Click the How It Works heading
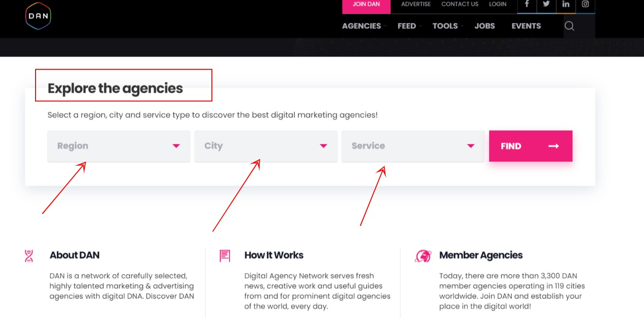 (x=274, y=255)
